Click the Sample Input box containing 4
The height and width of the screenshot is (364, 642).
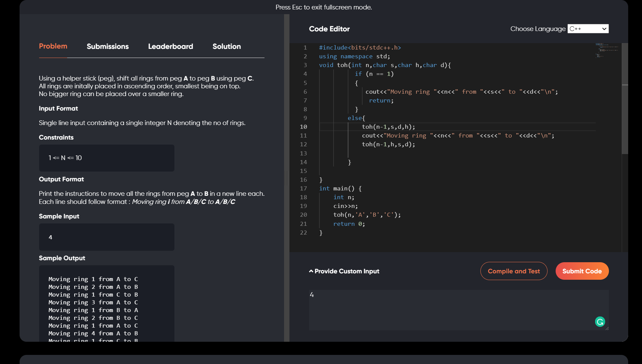pyautogui.click(x=107, y=237)
